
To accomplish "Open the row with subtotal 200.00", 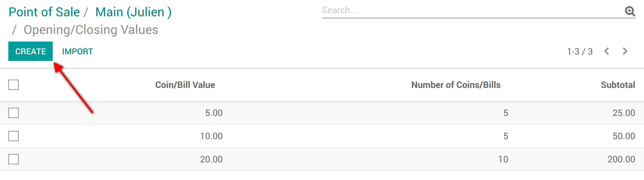I will click(x=621, y=159).
